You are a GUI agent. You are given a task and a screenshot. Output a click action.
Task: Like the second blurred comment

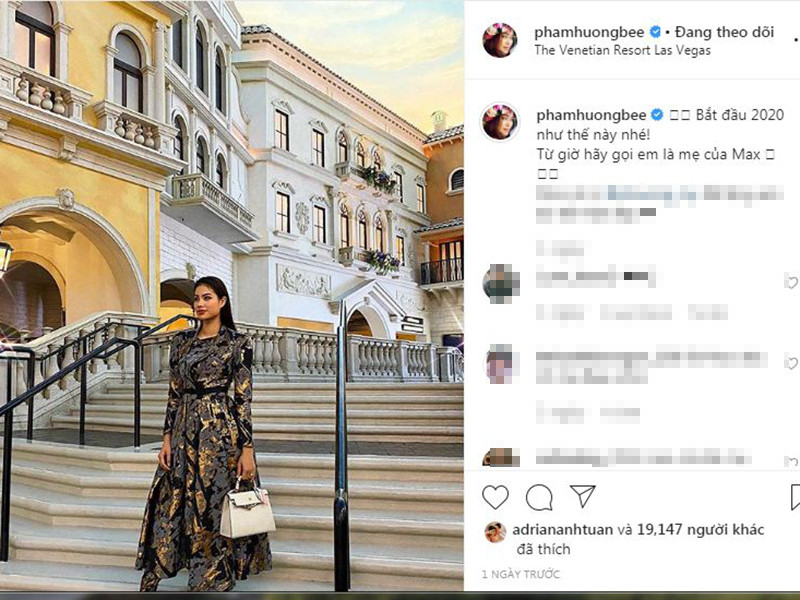pyautogui.click(x=791, y=363)
